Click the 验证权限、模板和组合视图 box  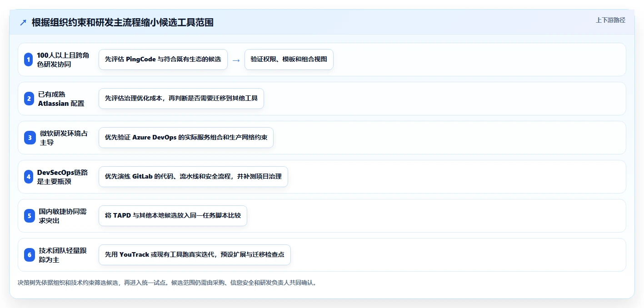289,60
